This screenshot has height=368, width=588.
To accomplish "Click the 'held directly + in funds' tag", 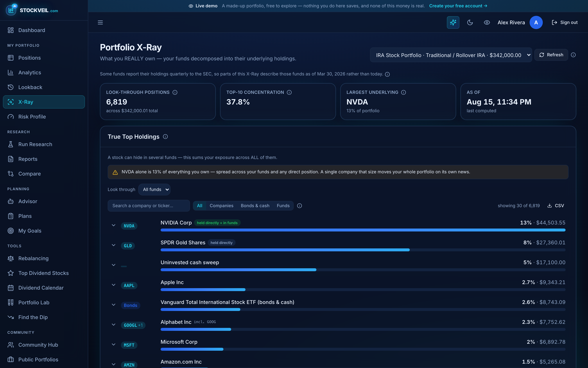I will click(x=217, y=223).
